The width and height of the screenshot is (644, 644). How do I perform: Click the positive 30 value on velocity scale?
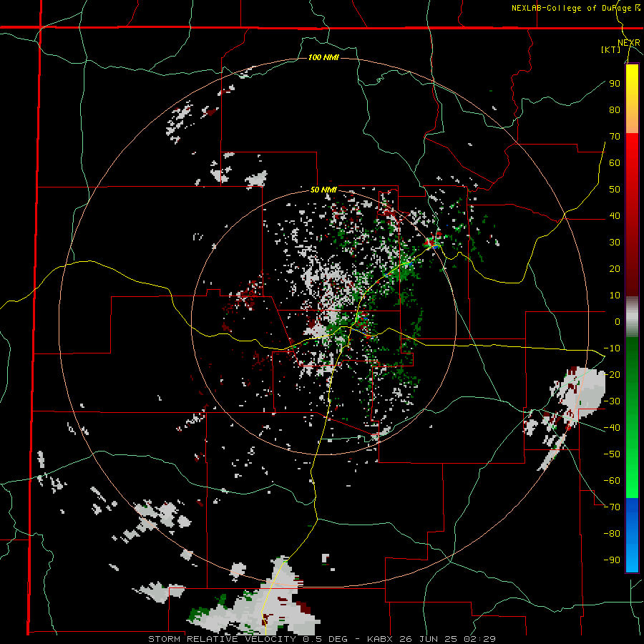click(615, 243)
